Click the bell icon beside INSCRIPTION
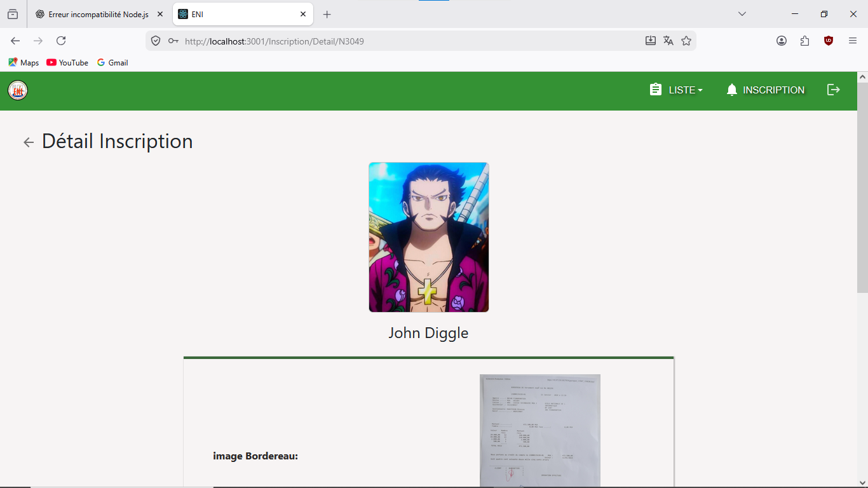868x488 pixels. 732,90
